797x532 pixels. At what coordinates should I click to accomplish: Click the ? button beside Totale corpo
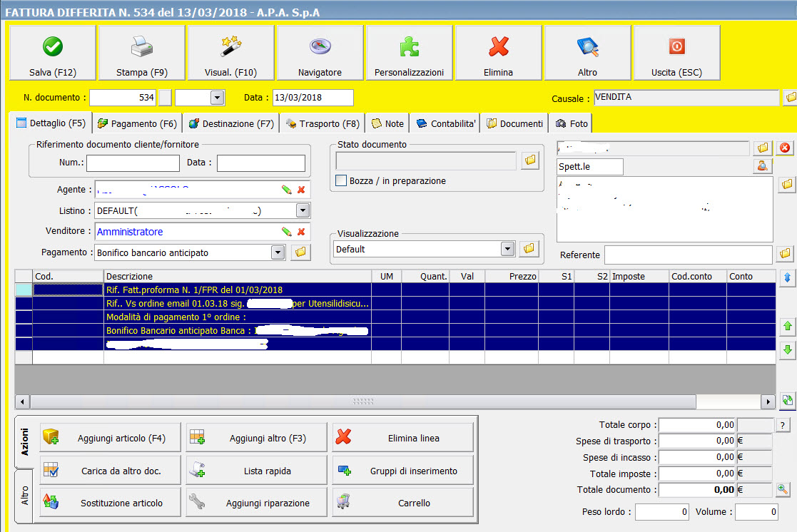tap(783, 425)
